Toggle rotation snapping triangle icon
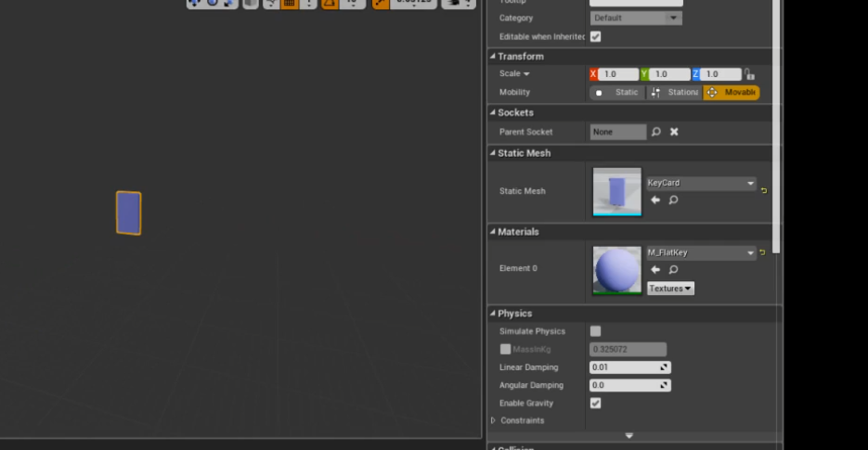 point(330,4)
